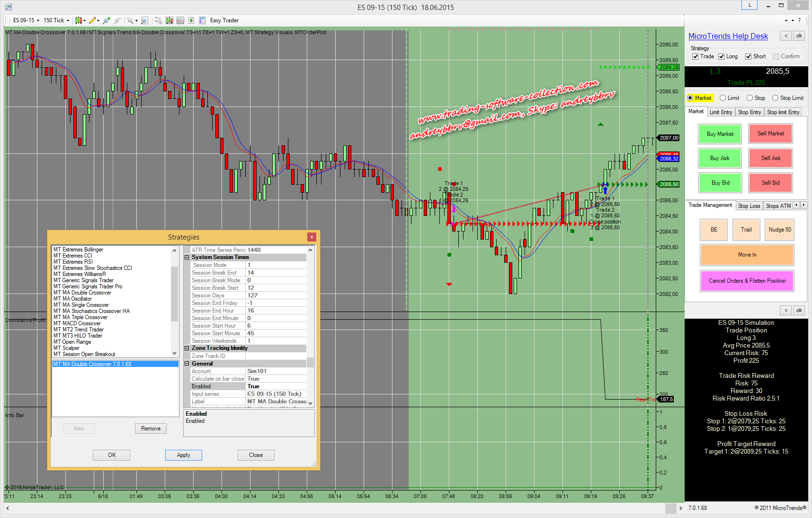
Task: Select the pencil drawing tools icon
Action: click(x=92, y=20)
